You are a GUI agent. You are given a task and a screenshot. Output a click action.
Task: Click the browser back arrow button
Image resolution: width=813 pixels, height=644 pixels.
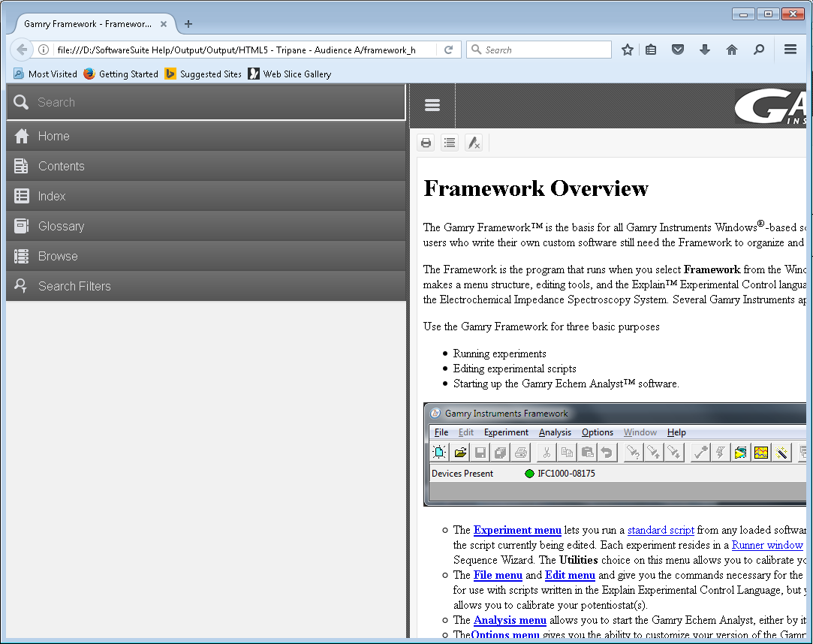21,50
